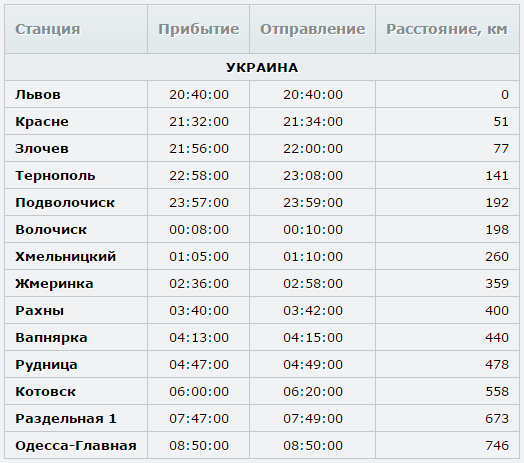524x463 pixels.
Task: Click the Расстояние, км column header
Action: pyautogui.click(x=447, y=29)
